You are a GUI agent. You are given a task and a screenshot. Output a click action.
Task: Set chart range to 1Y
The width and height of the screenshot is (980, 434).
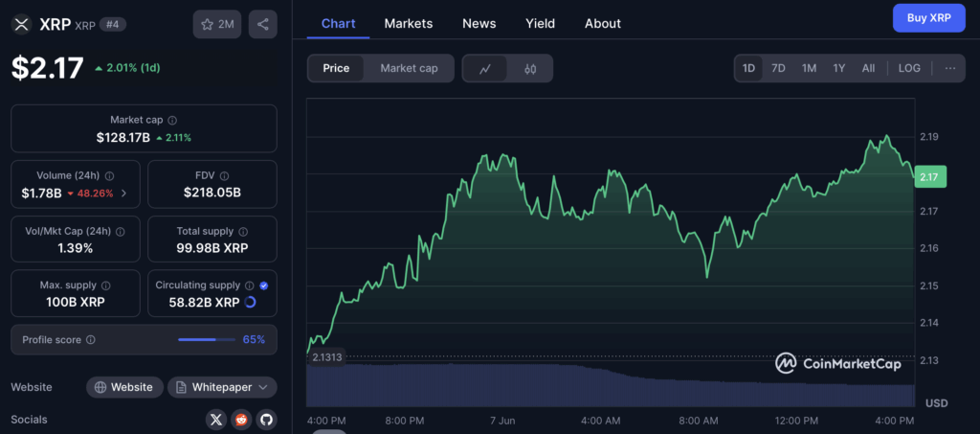[x=838, y=68]
